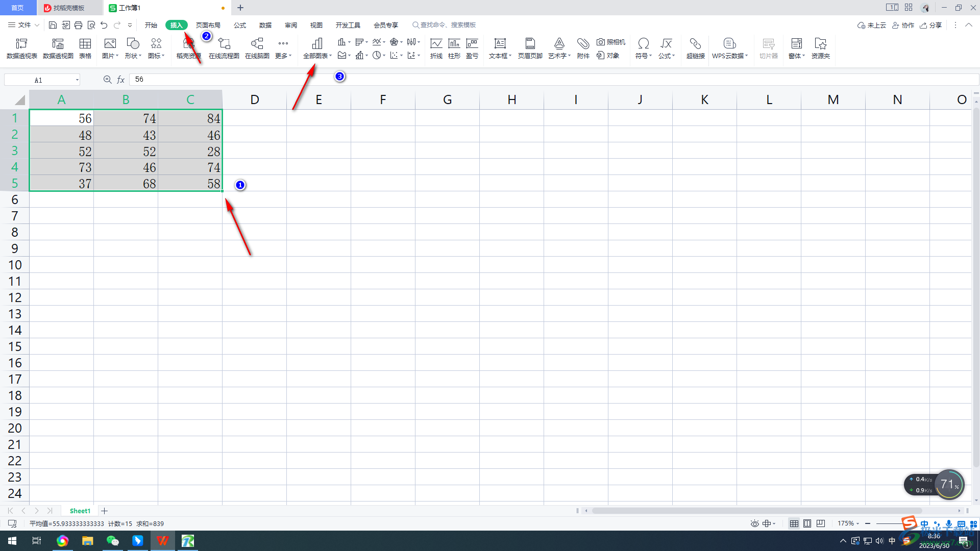Open WPS Cloud Data (WPS云数据)
This screenshot has height=551, width=980.
point(730,48)
